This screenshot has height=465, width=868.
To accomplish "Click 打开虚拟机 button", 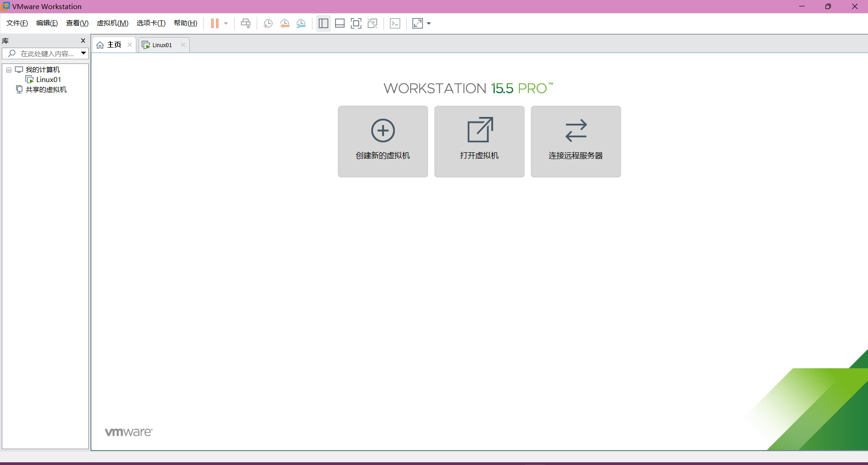I will coord(479,141).
